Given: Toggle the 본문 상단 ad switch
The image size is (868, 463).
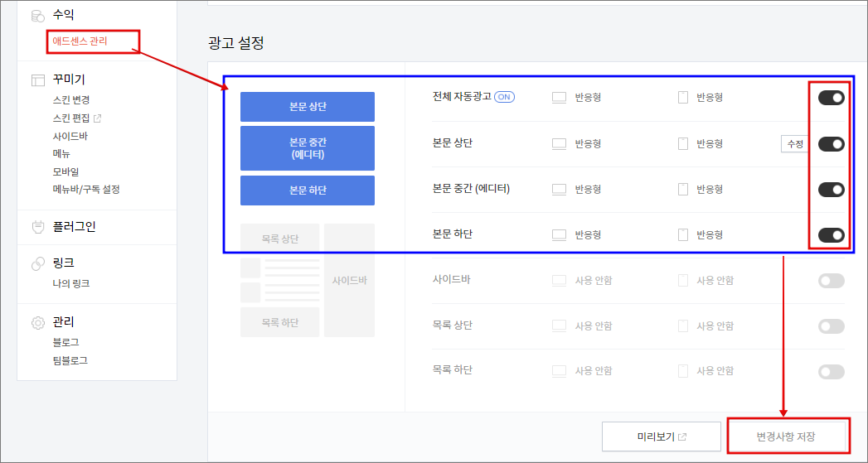Looking at the screenshot, I should tap(832, 144).
